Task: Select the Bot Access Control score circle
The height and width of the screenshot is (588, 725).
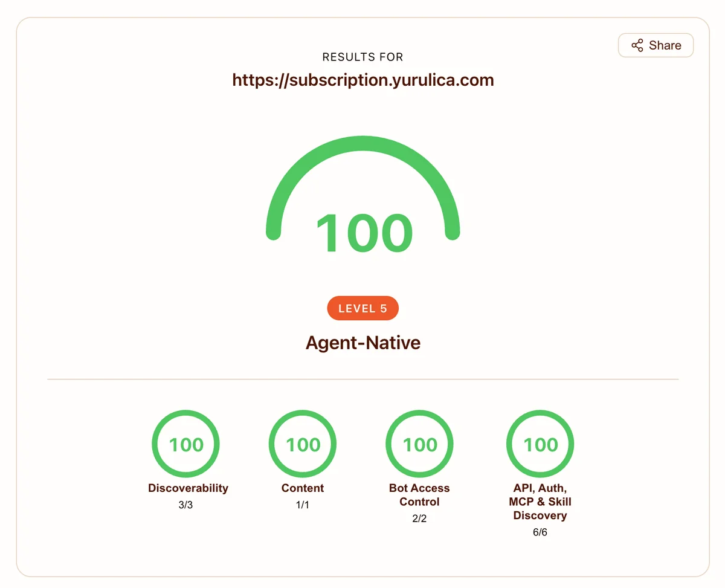Action: 420,445
